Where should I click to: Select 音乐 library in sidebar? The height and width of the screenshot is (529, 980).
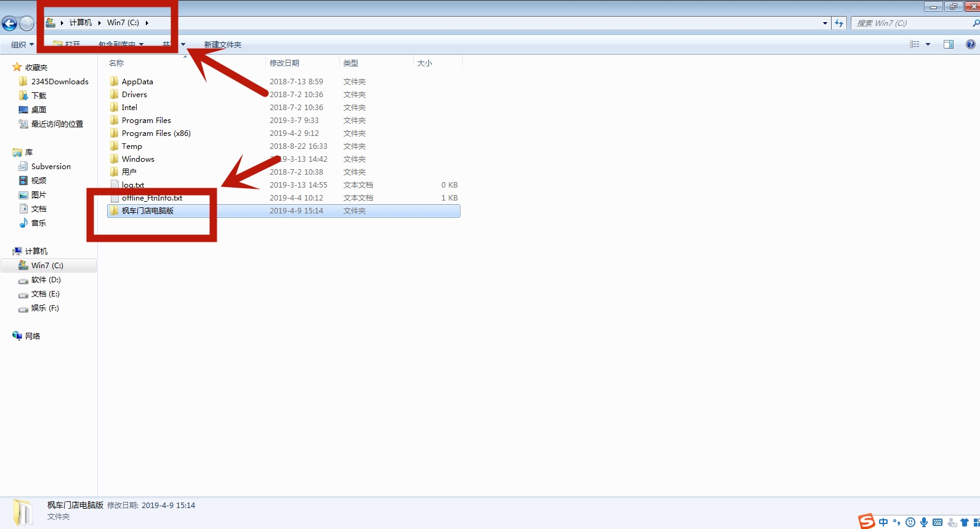38,223
